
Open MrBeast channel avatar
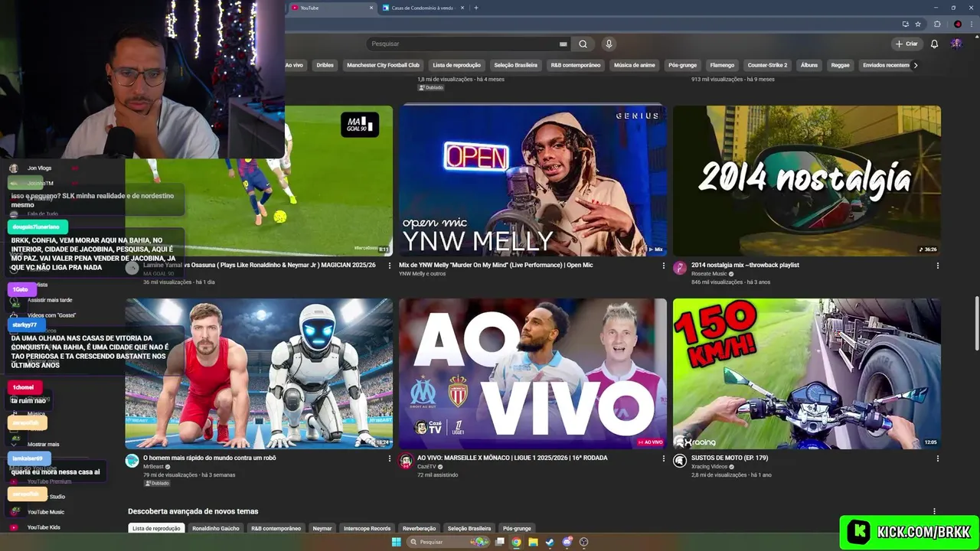tap(132, 461)
